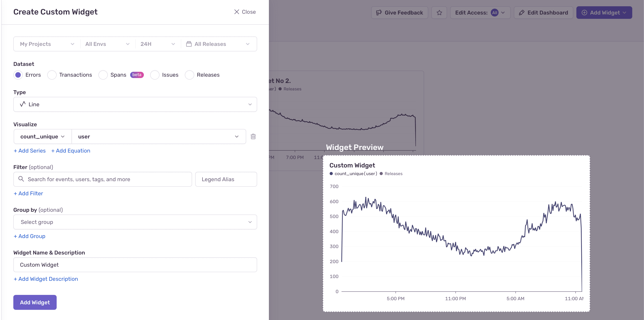Screen dimensions: 644x320
Task: Expand the Type Line dropdown
Action: 135,104
